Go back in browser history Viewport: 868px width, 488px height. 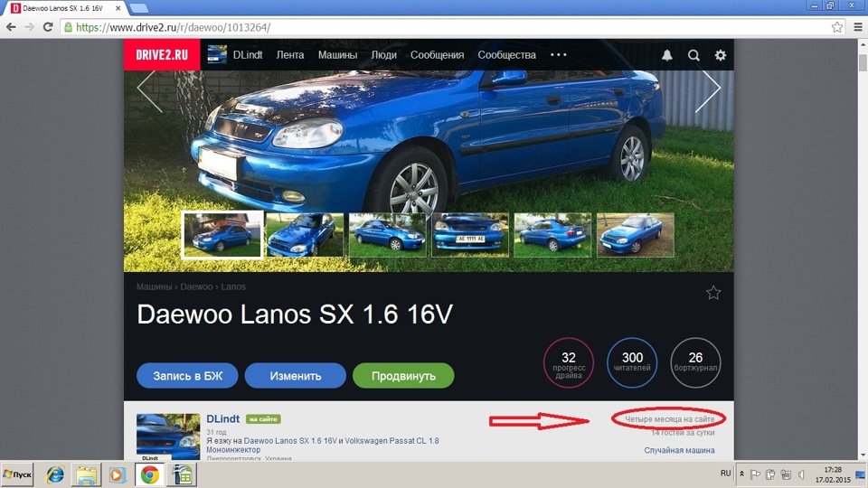point(11,27)
